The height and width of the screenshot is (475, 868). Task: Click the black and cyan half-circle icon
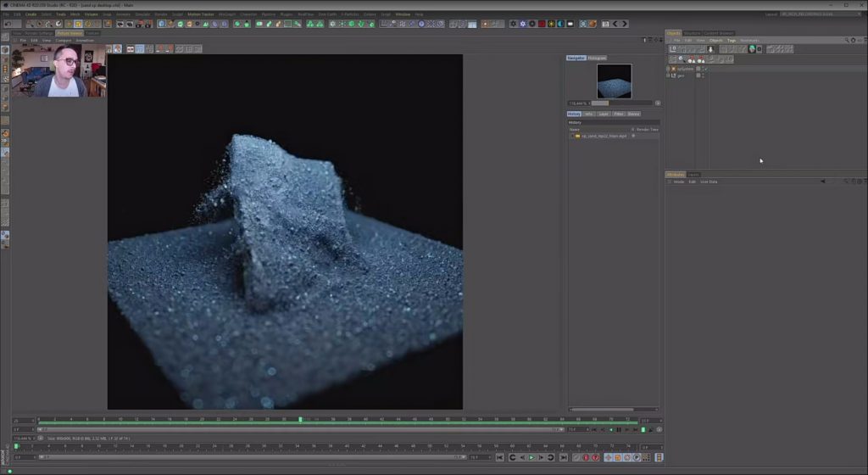pos(560,24)
